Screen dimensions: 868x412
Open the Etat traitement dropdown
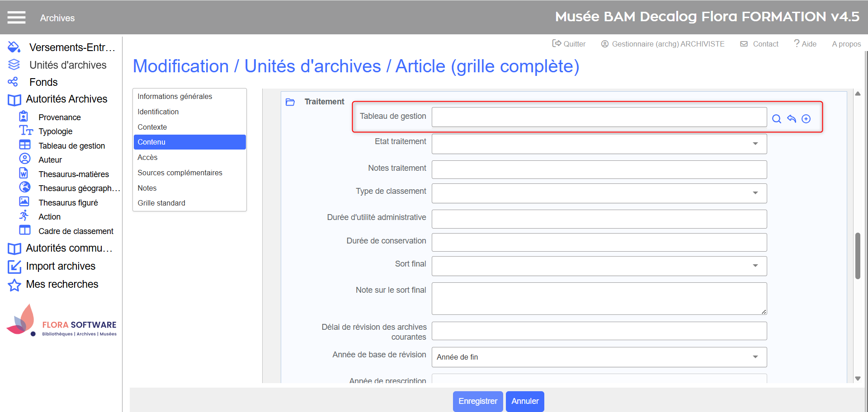(755, 144)
